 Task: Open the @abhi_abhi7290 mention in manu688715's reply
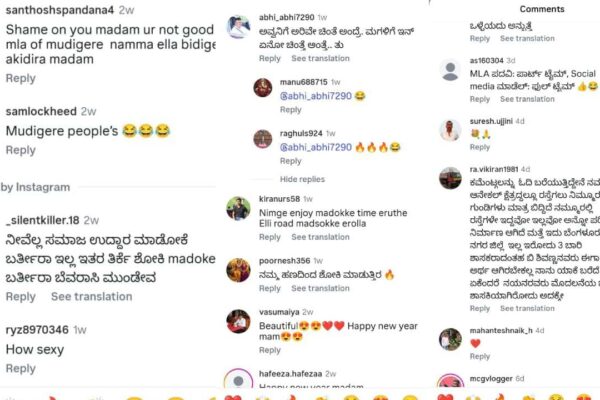316,96
